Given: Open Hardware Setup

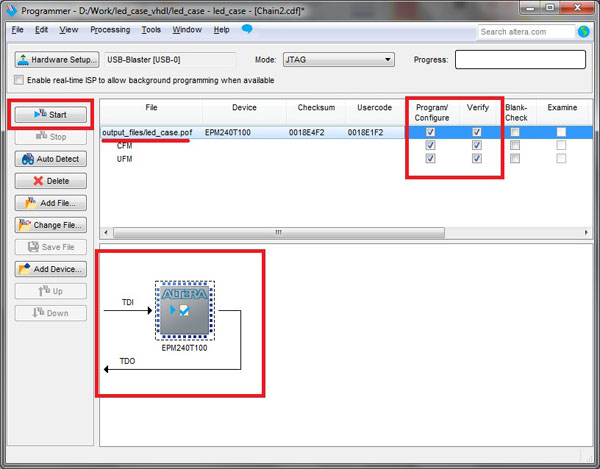Looking at the screenshot, I should click(57, 60).
